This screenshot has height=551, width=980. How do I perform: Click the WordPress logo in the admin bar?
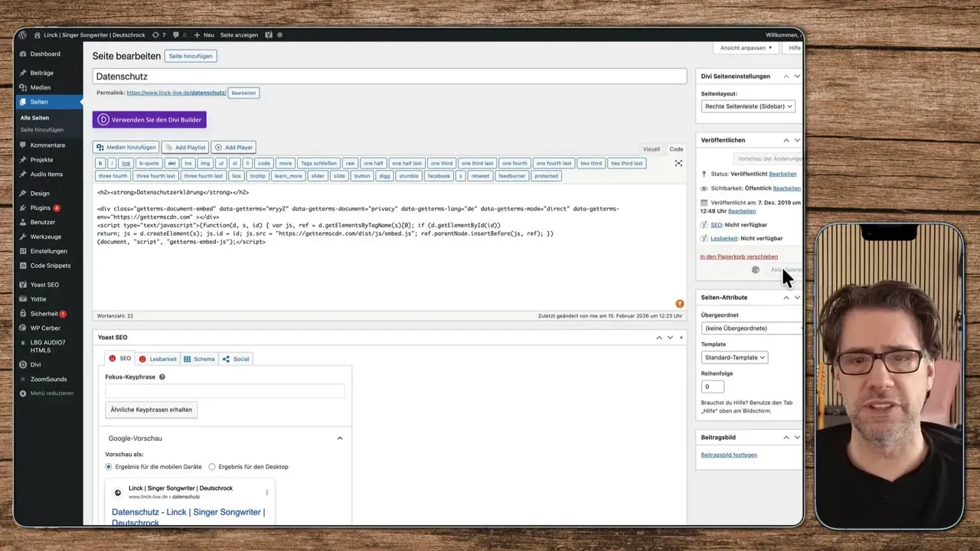click(x=22, y=35)
